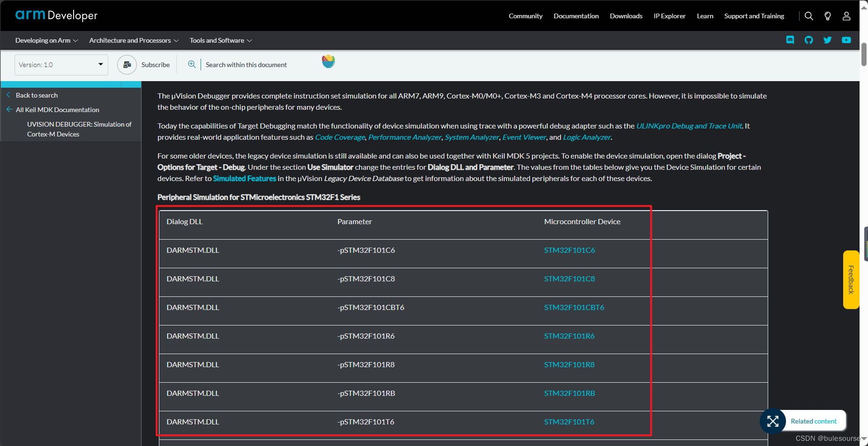Click the Search within this document field

click(246, 65)
